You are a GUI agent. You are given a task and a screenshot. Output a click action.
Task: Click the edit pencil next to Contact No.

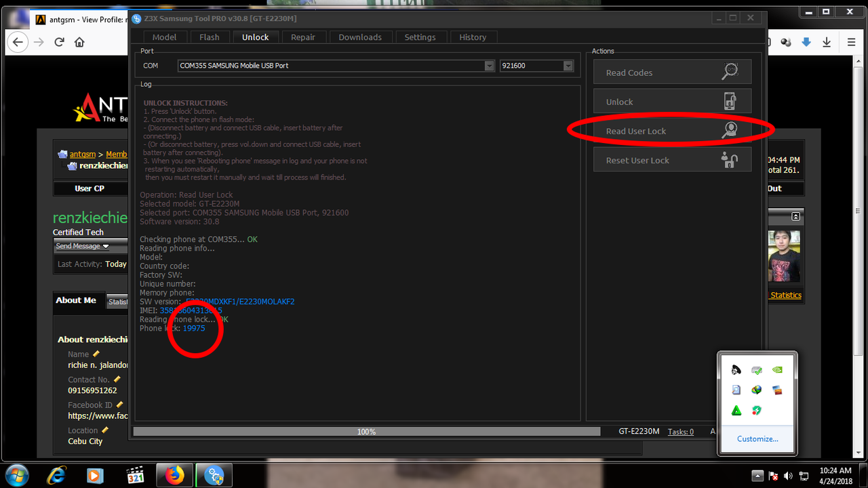click(x=117, y=379)
